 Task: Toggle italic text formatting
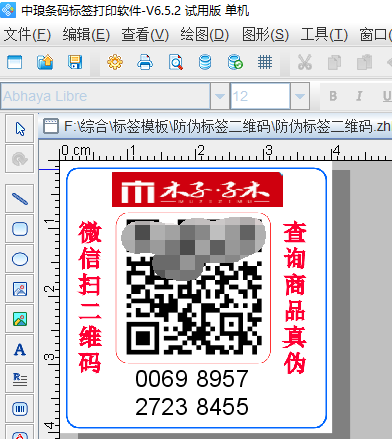(359, 96)
